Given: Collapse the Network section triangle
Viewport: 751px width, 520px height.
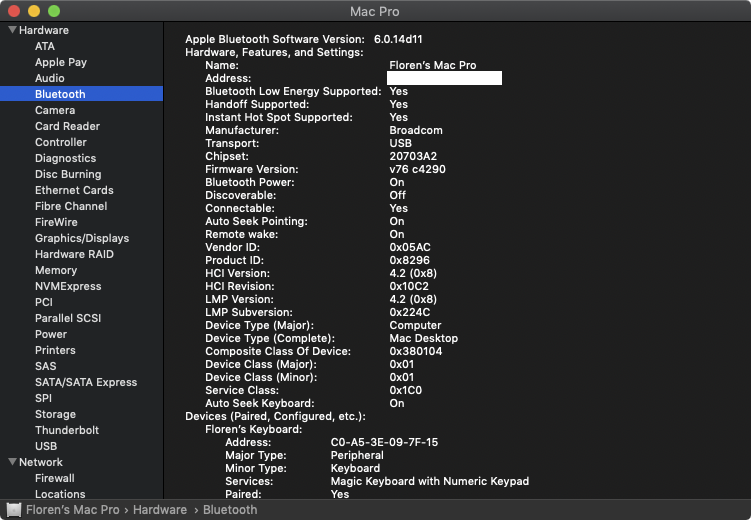Looking at the screenshot, I should click(x=12, y=462).
